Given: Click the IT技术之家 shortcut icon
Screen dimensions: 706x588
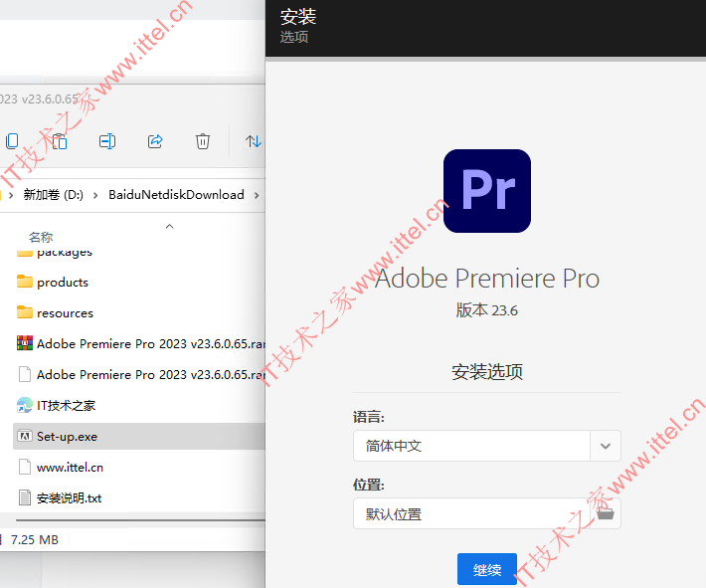Looking at the screenshot, I should point(24,405).
